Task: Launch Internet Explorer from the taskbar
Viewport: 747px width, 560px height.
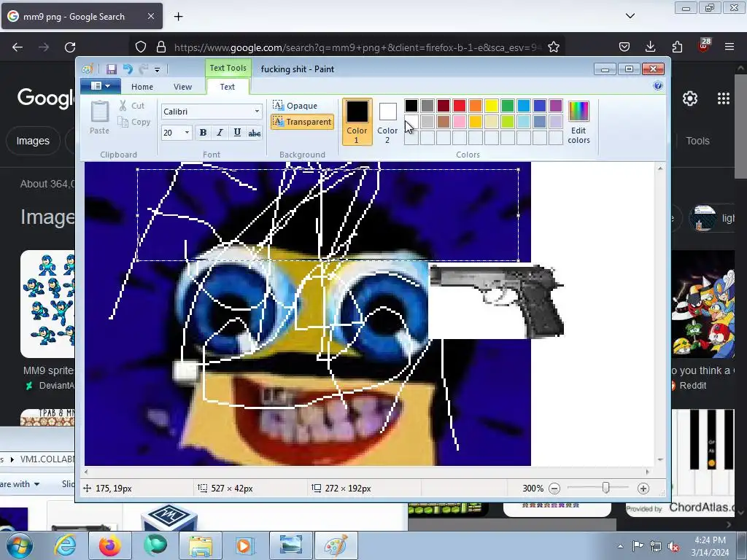Action: coord(65,545)
